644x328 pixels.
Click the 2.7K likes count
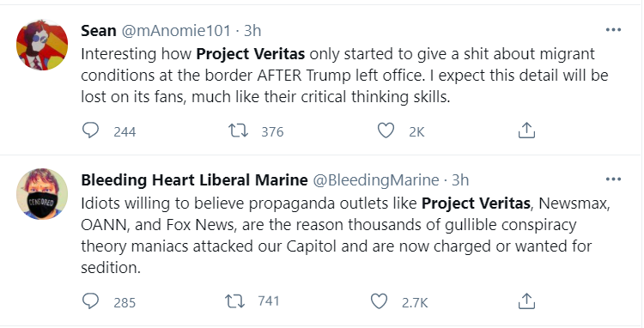[415, 303]
